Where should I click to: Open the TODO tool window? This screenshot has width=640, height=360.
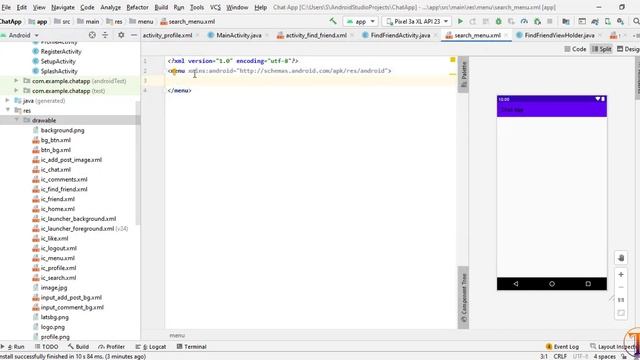(46, 347)
